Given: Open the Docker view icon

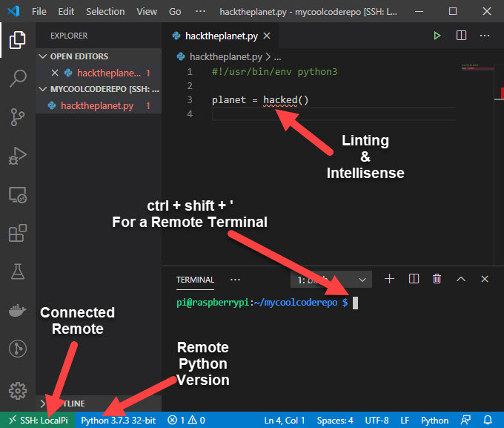Looking at the screenshot, I should click(x=17, y=310).
